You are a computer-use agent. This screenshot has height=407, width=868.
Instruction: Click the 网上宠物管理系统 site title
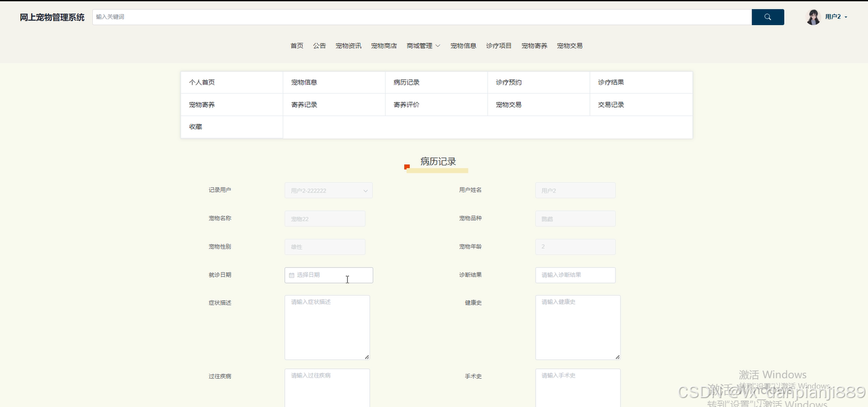(52, 17)
